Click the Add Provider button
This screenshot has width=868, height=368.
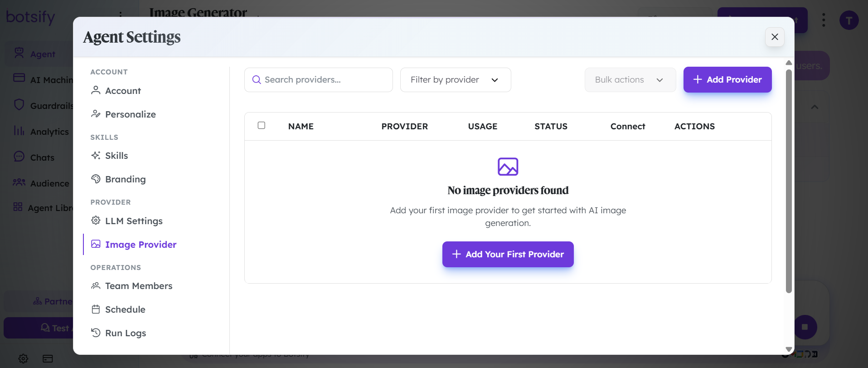(x=727, y=79)
